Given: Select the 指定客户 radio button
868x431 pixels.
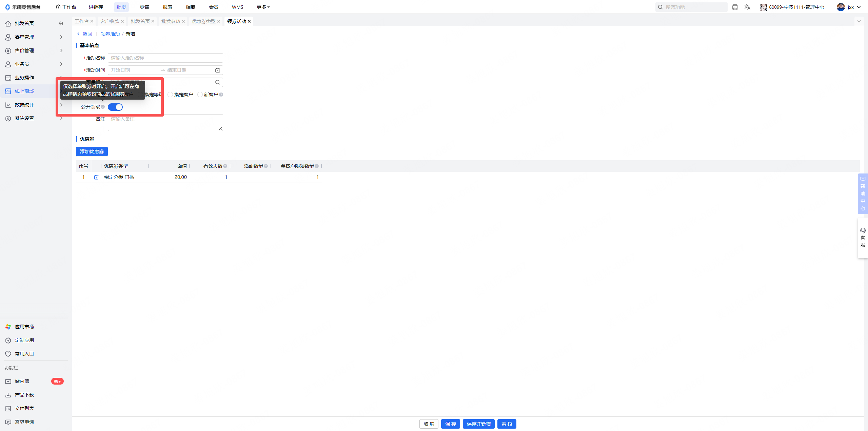Looking at the screenshot, I should [x=170, y=95].
